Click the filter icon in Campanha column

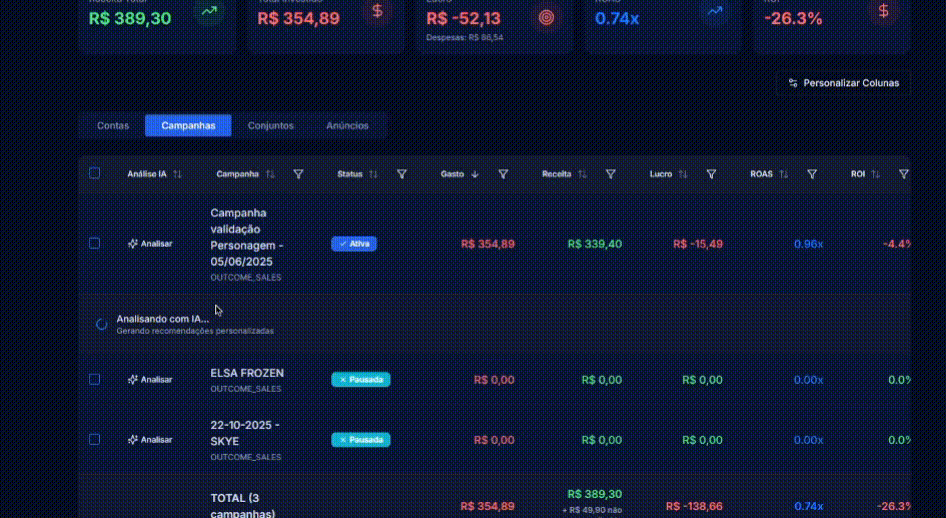[298, 174]
